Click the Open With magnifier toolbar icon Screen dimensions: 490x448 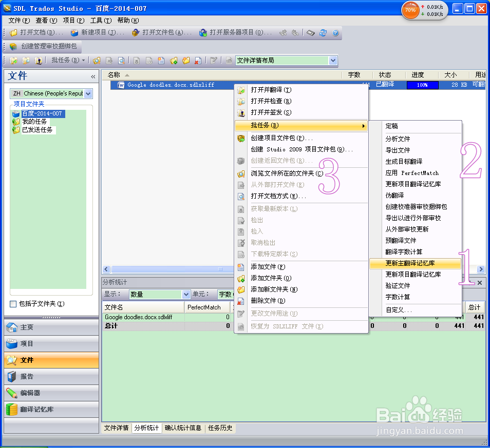(121, 60)
